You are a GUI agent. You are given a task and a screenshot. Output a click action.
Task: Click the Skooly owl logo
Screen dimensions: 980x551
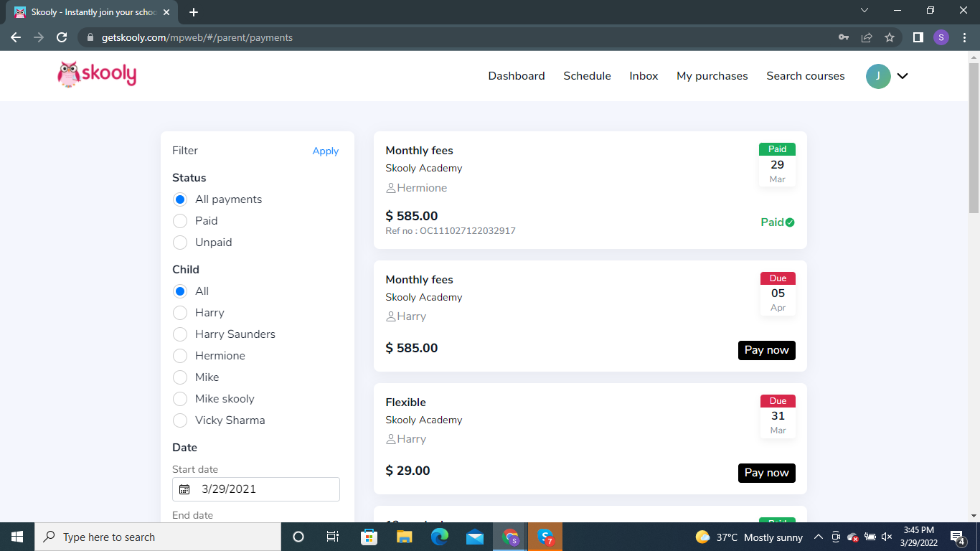click(97, 74)
